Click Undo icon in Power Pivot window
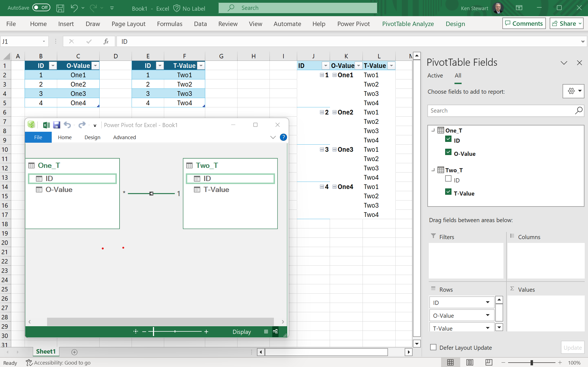 (67, 125)
